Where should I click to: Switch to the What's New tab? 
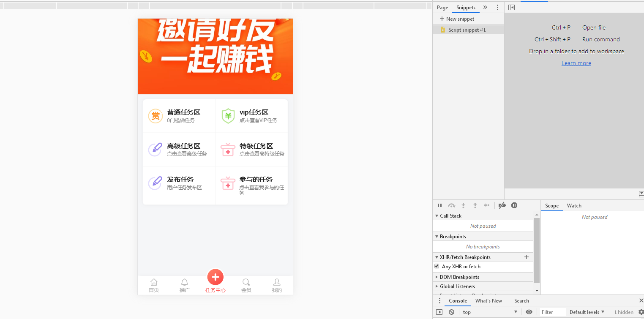[x=488, y=300]
